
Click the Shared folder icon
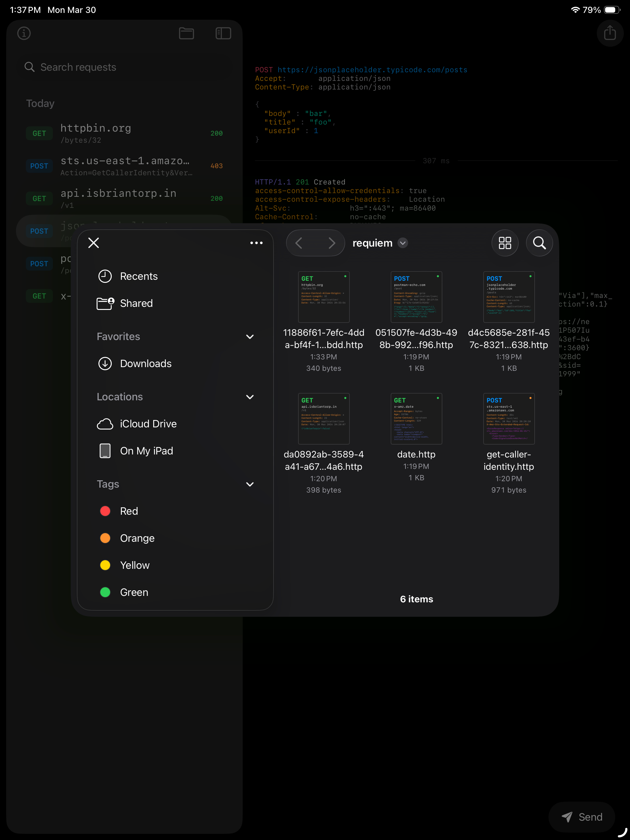[x=105, y=303]
